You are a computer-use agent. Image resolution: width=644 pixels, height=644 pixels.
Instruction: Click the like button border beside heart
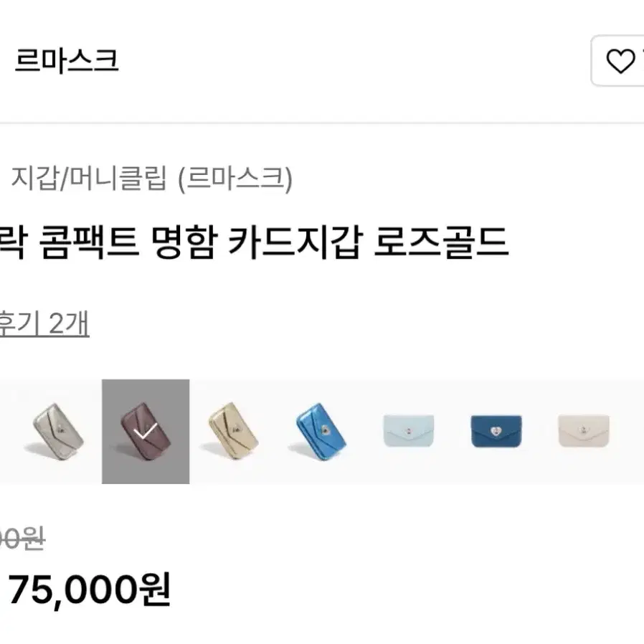[617, 61]
